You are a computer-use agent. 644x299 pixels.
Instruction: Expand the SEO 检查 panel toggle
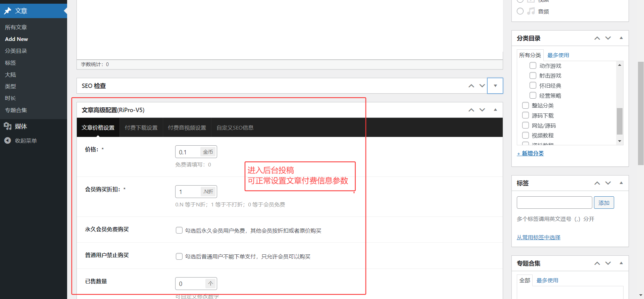coord(495,86)
